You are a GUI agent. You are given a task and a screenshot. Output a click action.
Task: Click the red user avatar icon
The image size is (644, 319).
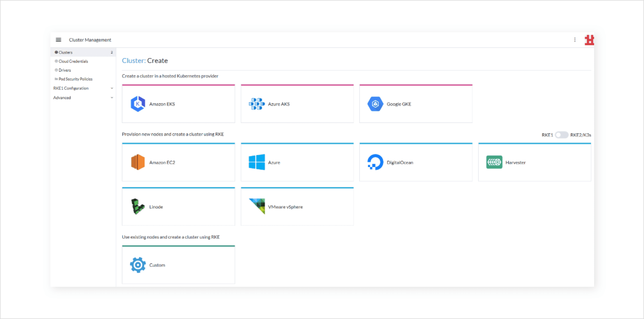tap(589, 40)
